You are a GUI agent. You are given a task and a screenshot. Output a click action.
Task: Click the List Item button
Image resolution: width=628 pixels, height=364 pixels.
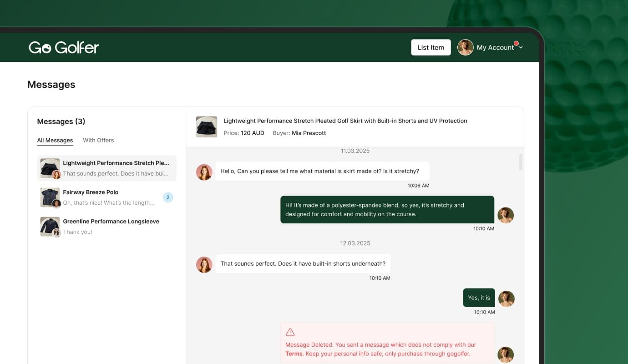pyautogui.click(x=430, y=47)
